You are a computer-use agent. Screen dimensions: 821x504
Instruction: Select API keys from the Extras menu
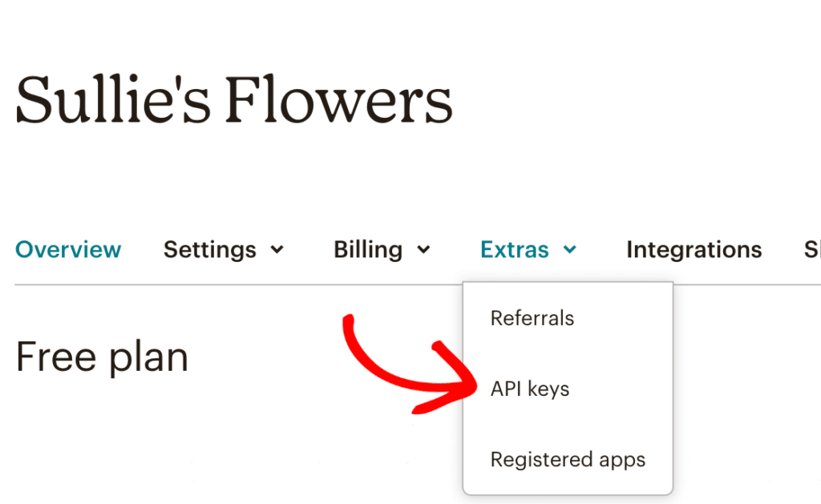pyautogui.click(x=529, y=389)
